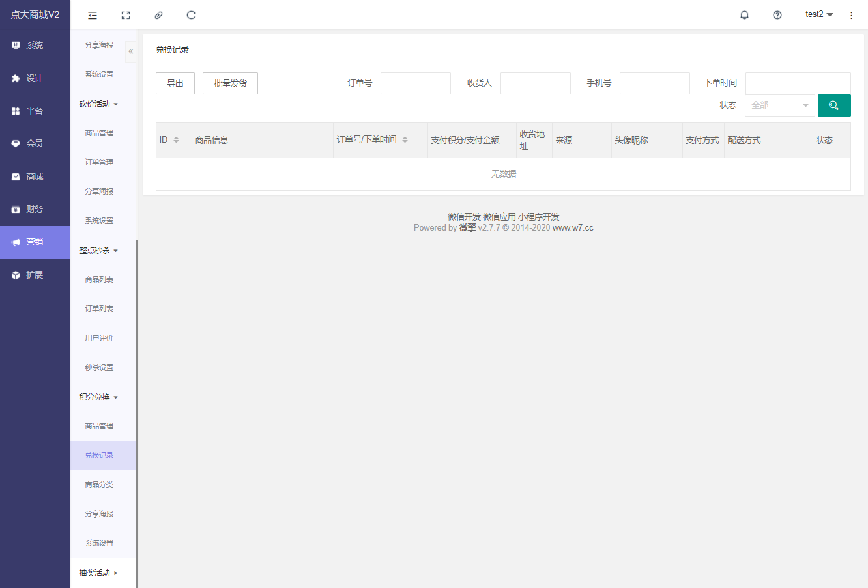Open the vertical three-dot more menu

[x=851, y=15]
